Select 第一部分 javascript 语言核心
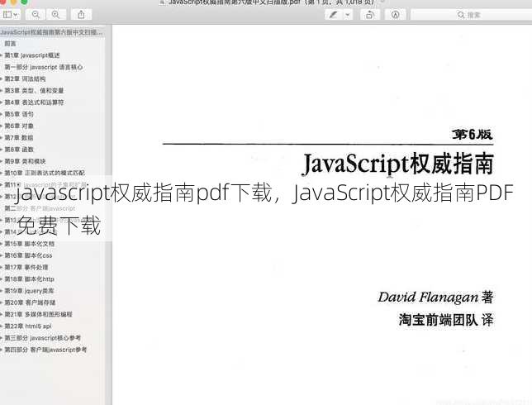 pyautogui.click(x=44, y=67)
